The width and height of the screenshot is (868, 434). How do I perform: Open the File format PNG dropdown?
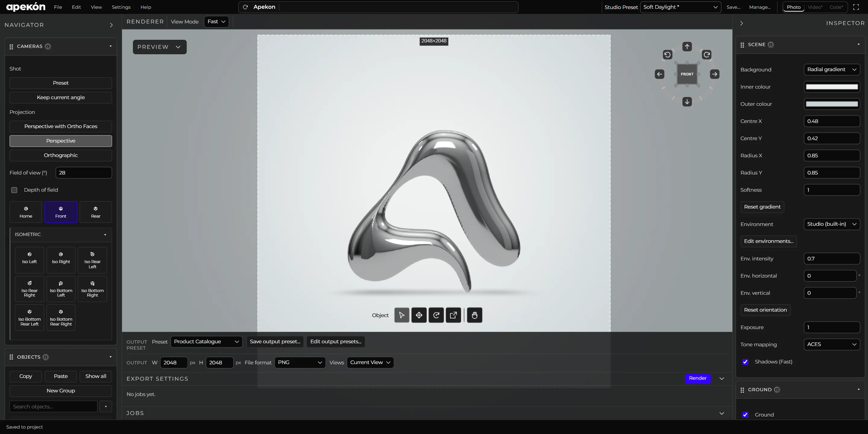click(x=300, y=363)
